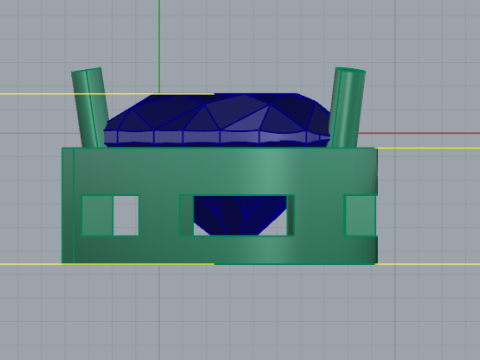The width and height of the screenshot is (480, 360).
Task: Click the red horizontal axis line
Action: point(419,133)
